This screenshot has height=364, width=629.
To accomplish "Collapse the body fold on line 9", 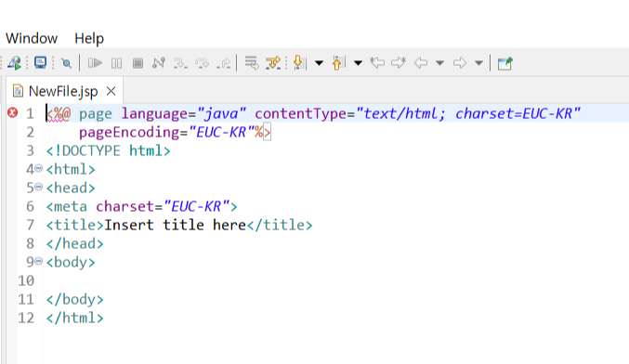I will (38, 261).
